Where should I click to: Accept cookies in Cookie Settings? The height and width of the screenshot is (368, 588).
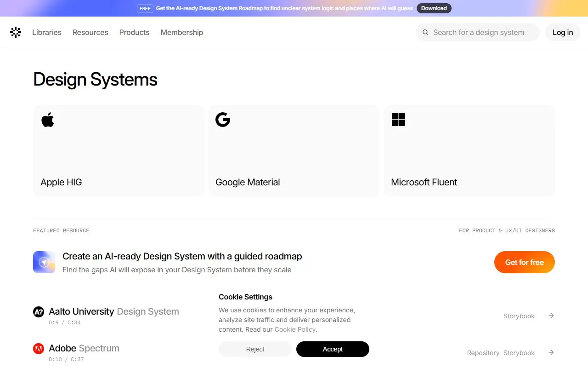tap(333, 349)
